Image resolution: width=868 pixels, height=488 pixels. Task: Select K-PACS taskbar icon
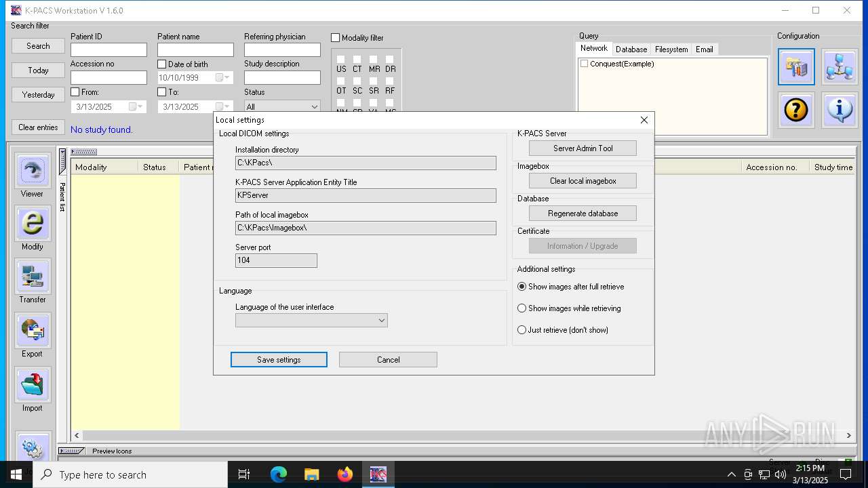click(x=378, y=474)
